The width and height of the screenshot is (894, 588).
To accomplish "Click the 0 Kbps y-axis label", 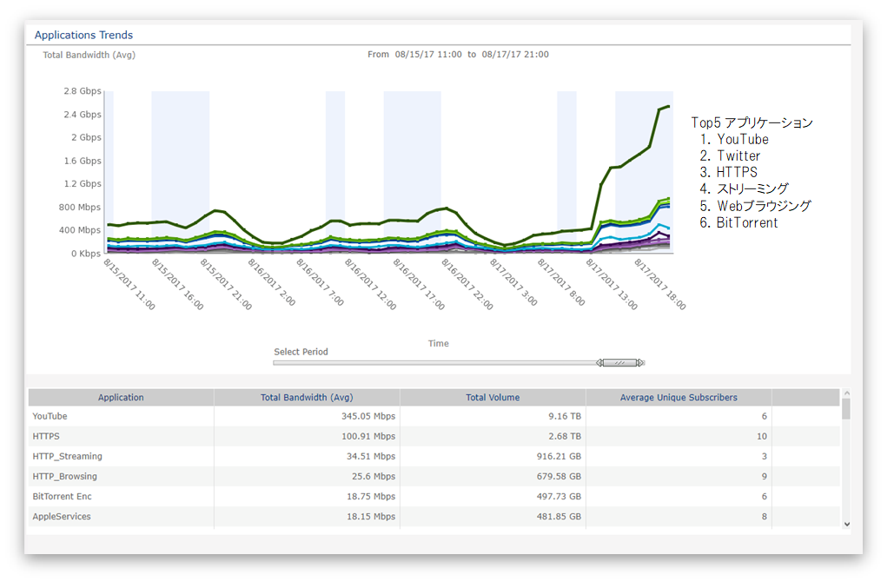I will (86, 254).
